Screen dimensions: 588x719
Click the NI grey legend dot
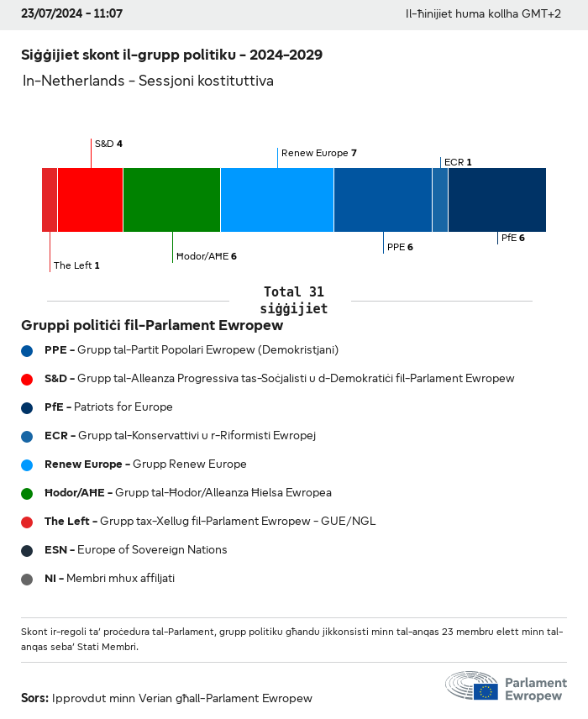pyautogui.click(x=28, y=579)
